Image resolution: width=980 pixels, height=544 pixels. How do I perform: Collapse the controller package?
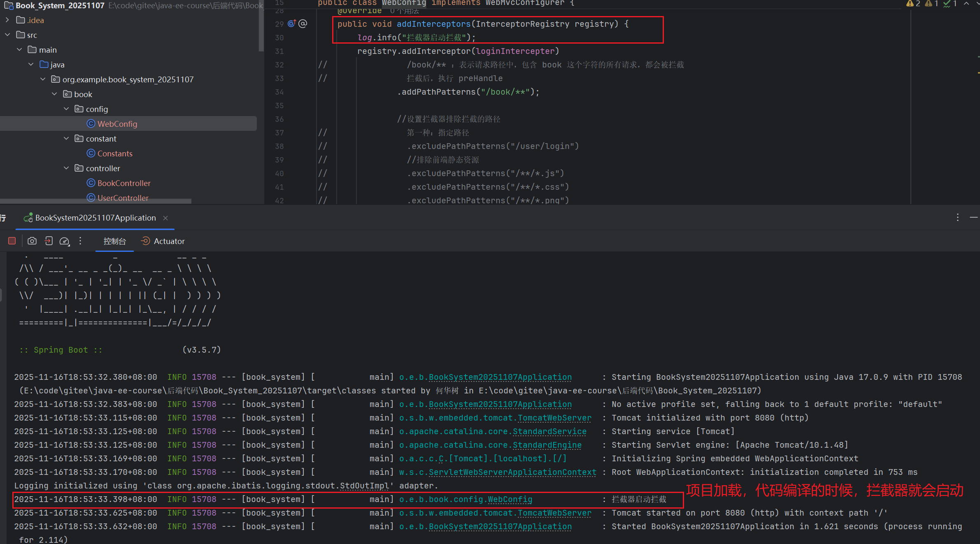click(x=66, y=168)
